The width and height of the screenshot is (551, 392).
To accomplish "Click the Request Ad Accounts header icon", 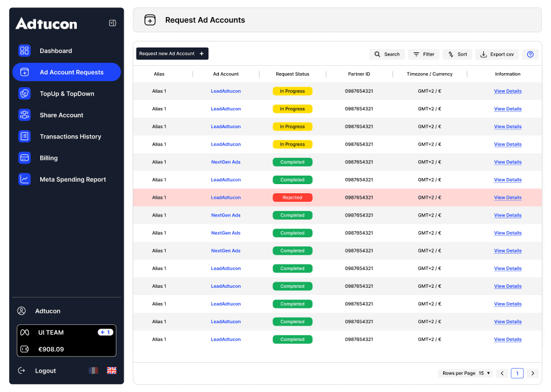I will [x=150, y=20].
